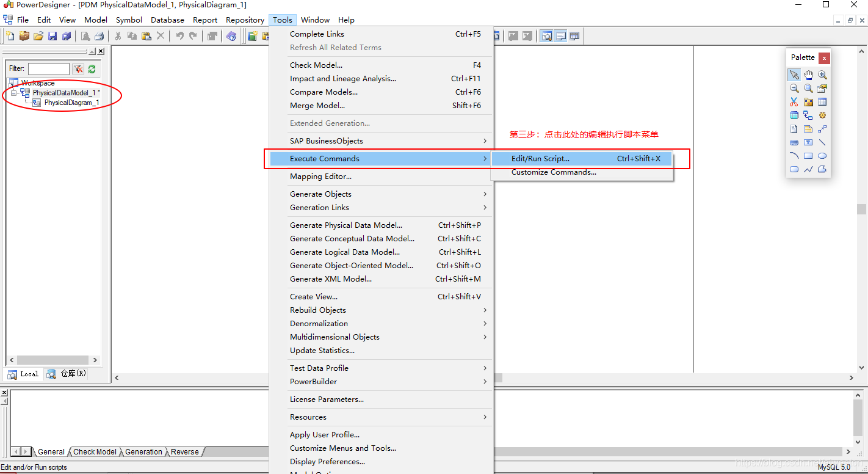The height and width of the screenshot is (474, 868).
Task: Select the Grabber hand tool in Palette
Action: pos(808,75)
